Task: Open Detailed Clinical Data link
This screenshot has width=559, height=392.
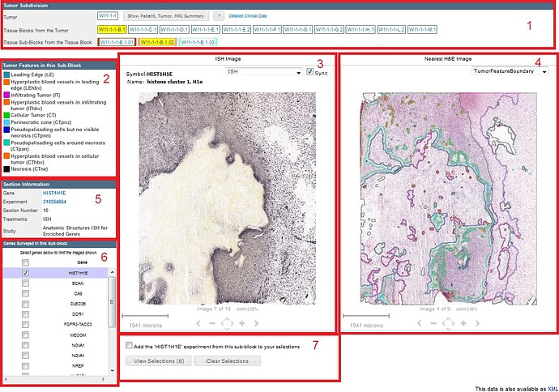Action: (x=247, y=16)
